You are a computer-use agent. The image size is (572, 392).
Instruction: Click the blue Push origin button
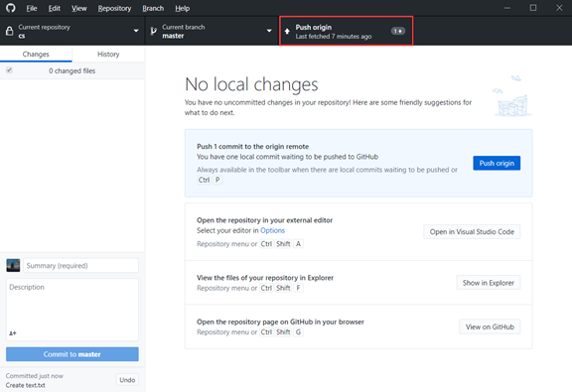(497, 163)
